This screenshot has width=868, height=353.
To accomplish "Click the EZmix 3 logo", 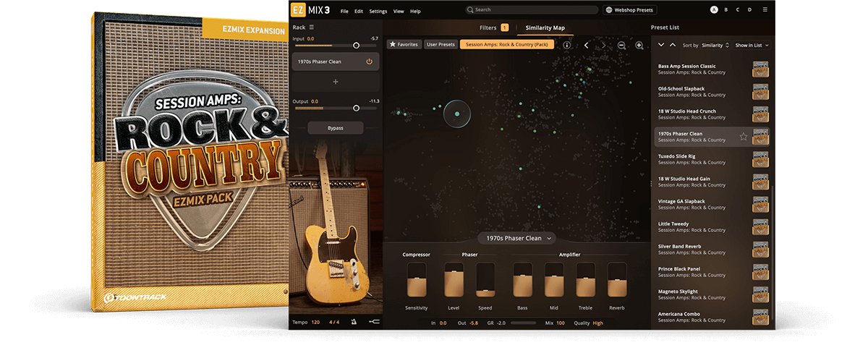I will click(310, 10).
